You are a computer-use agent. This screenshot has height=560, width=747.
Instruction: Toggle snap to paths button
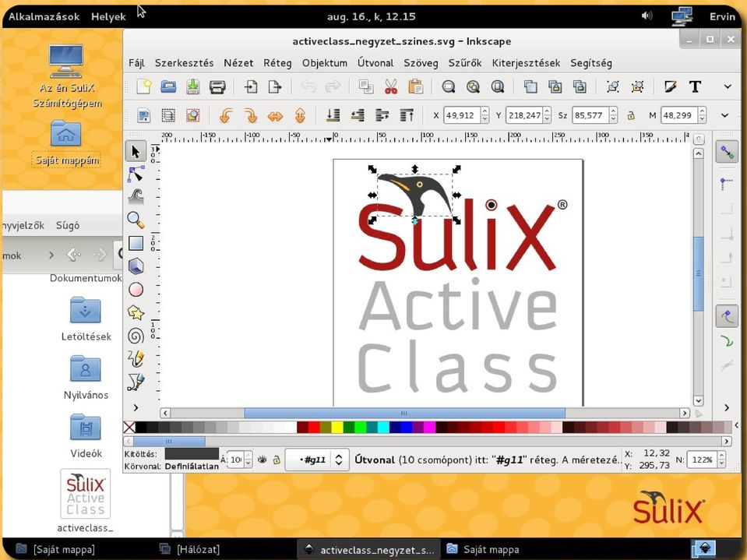pyautogui.click(x=727, y=341)
